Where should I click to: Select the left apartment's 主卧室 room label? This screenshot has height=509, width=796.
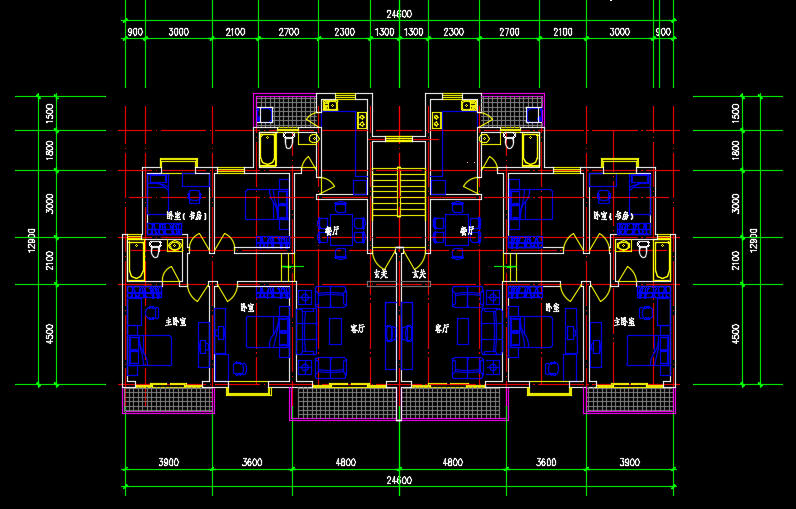(x=175, y=322)
